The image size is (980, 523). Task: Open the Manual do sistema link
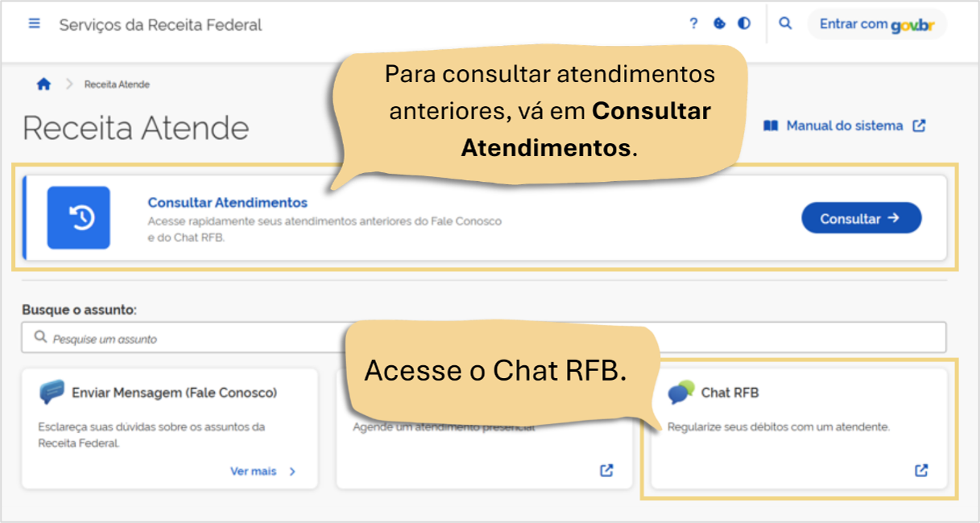(x=845, y=126)
